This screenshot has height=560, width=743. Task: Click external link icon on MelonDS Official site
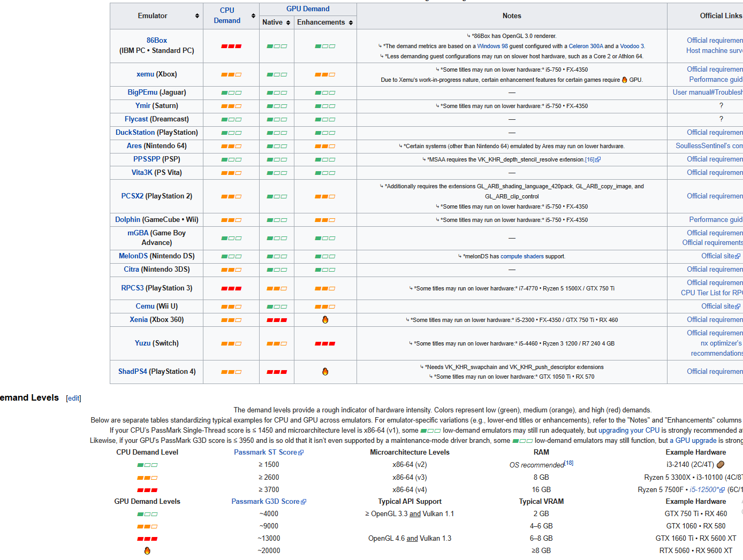tap(738, 256)
